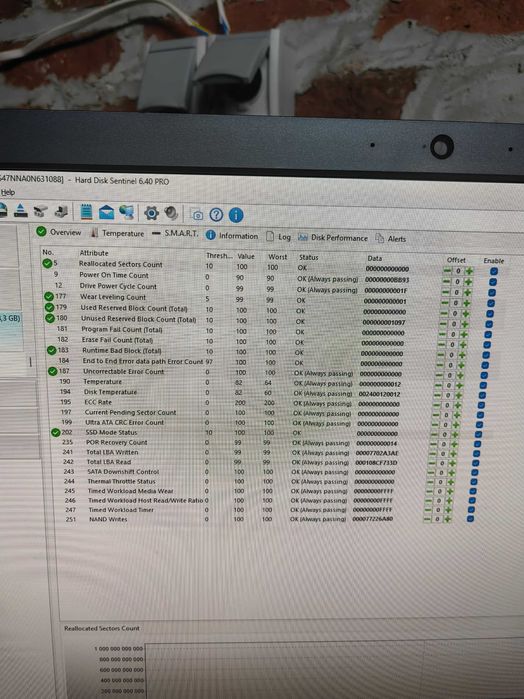This screenshot has height=699, width=524.
Task: Decrease offset for NAND Writes
Action: 426,519
